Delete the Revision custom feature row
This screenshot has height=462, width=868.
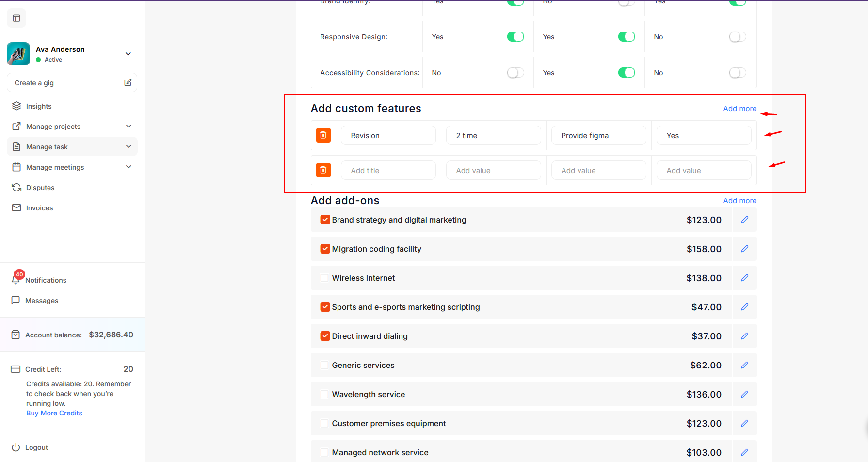point(323,135)
